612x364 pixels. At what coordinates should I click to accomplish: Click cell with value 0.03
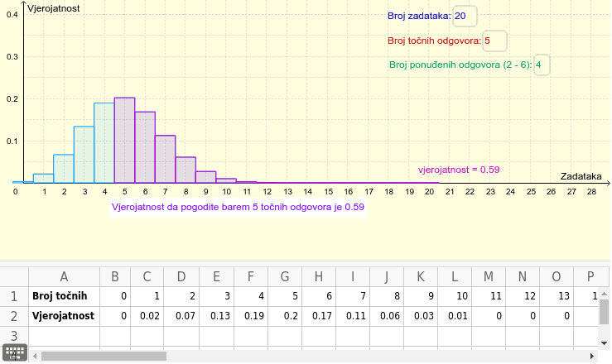[x=421, y=317]
